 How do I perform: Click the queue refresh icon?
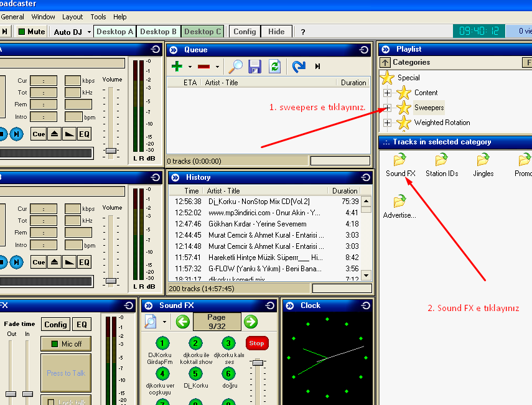274,67
